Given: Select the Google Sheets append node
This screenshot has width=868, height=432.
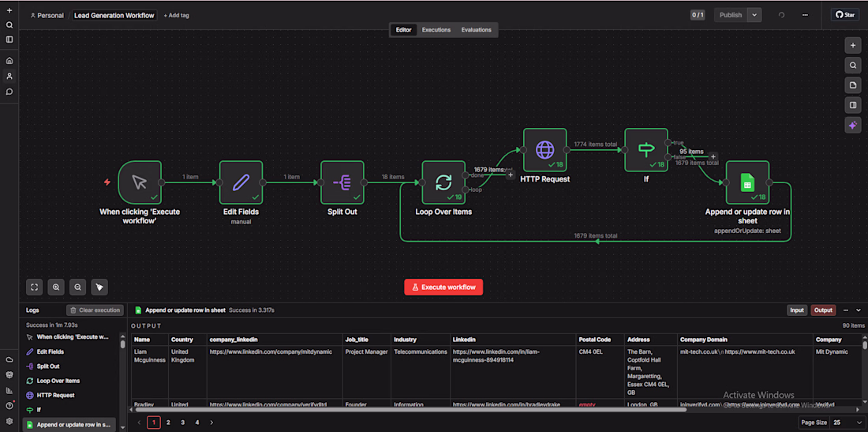Looking at the screenshot, I should pyautogui.click(x=747, y=182).
